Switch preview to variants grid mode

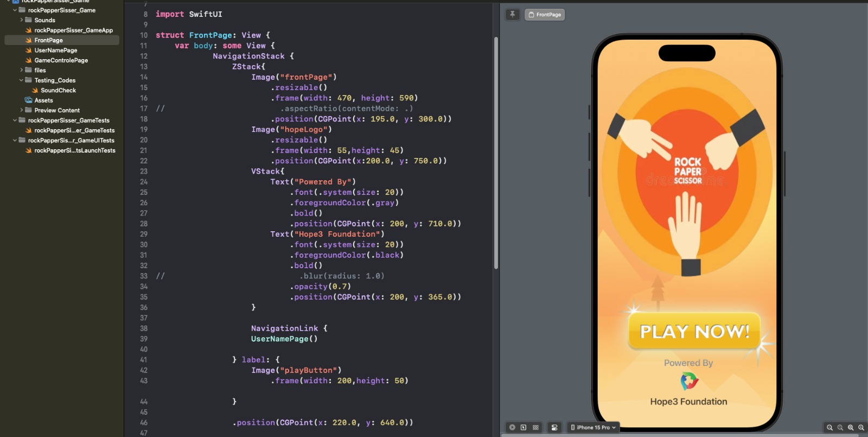click(x=535, y=427)
